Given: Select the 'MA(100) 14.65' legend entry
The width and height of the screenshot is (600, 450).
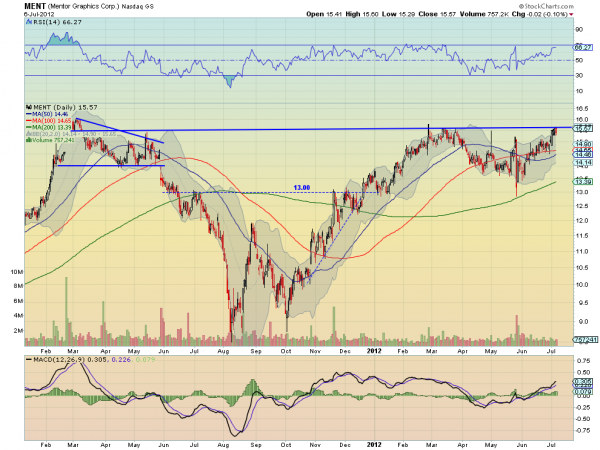Looking at the screenshot, I should (51, 121).
